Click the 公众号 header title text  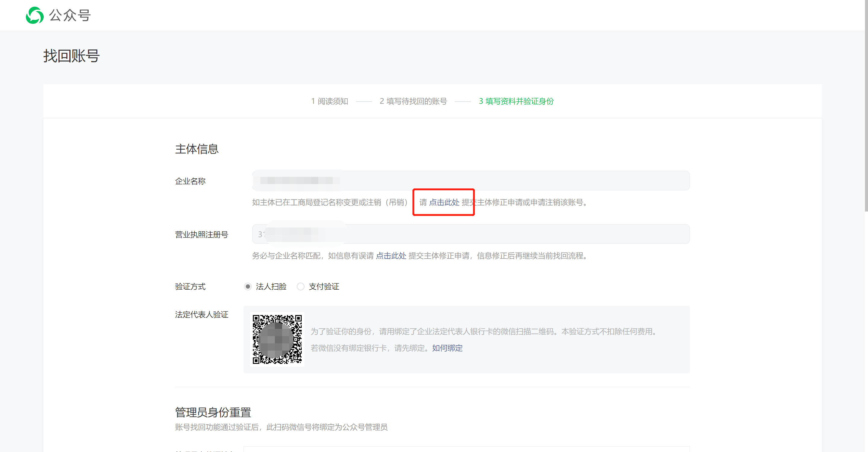[x=70, y=15]
